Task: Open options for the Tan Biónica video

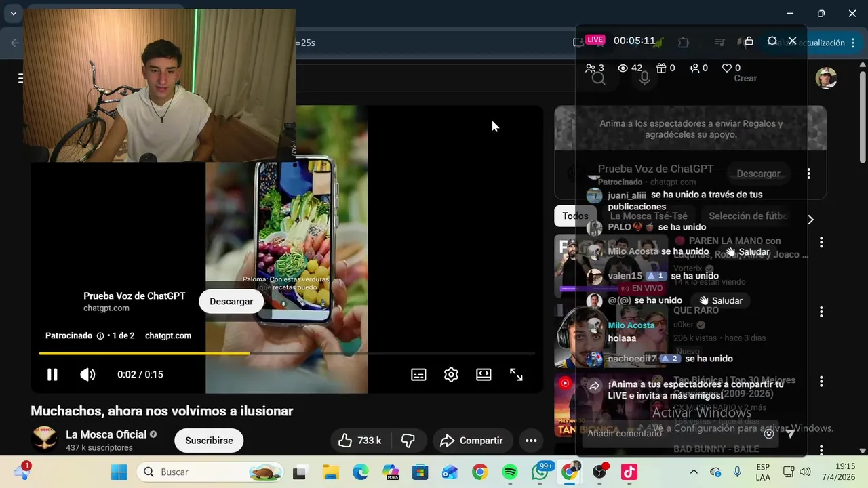Action: 821,382
